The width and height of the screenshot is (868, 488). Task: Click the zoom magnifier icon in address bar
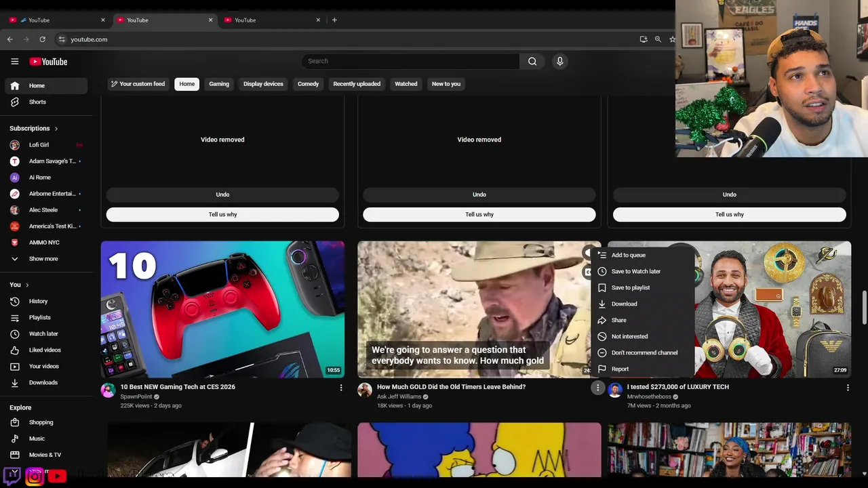pos(658,39)
